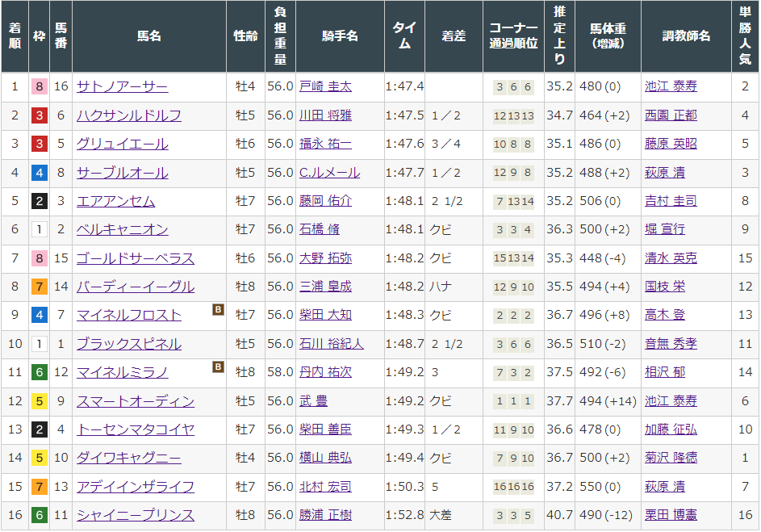Screen dimensions: 761x532
Task: Click orange frame 7 badge for バーディーイーグル
Action: point(40,287)
